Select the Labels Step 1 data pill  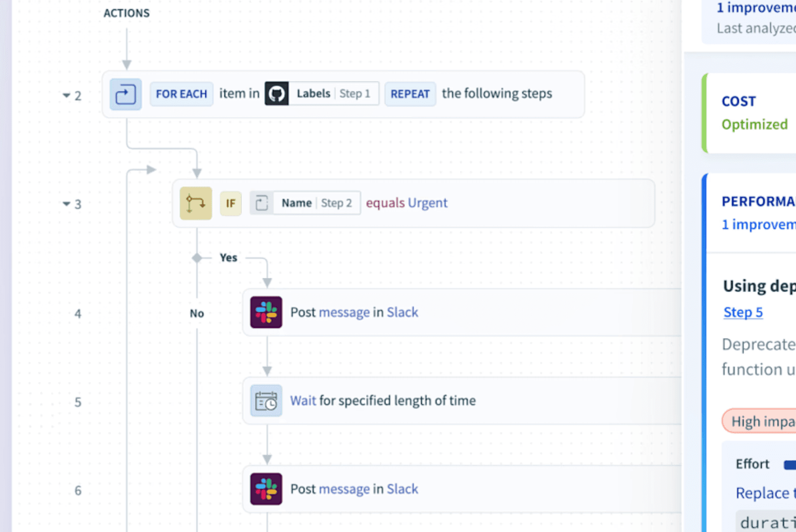click(322, 93)
